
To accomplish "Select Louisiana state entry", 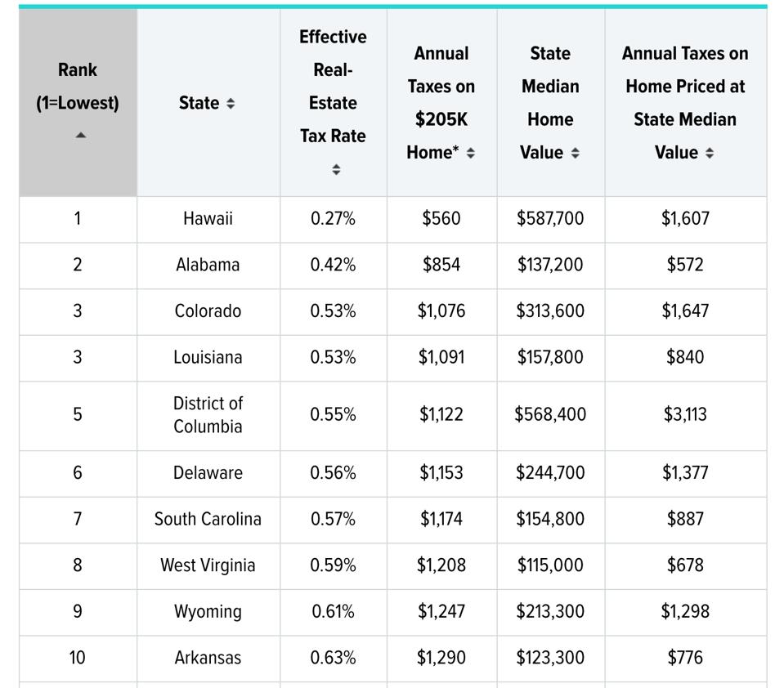I will pos(208,357).
